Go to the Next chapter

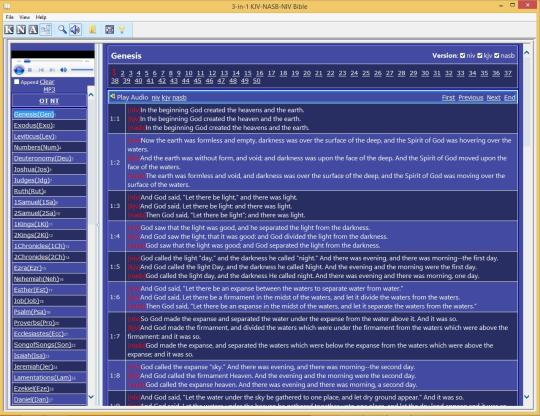click(494, 97)
